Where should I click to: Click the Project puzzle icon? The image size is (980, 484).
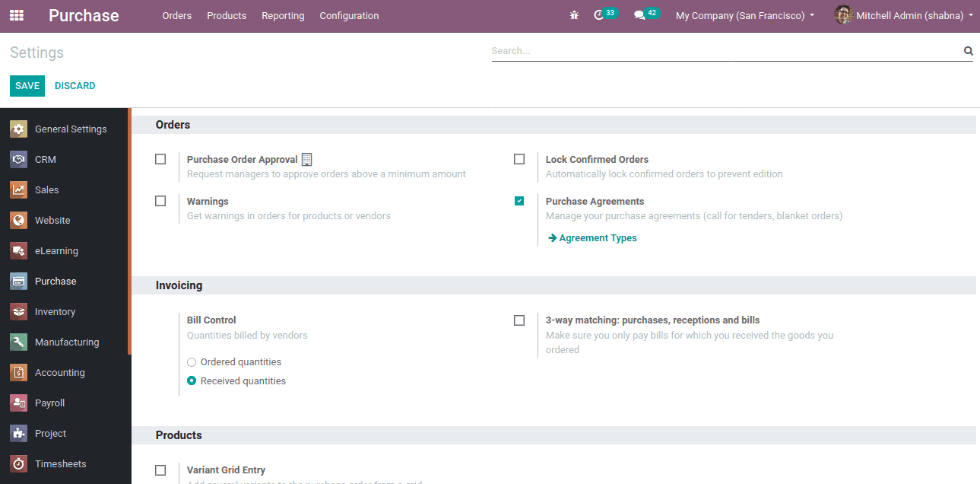coord(19,434)
